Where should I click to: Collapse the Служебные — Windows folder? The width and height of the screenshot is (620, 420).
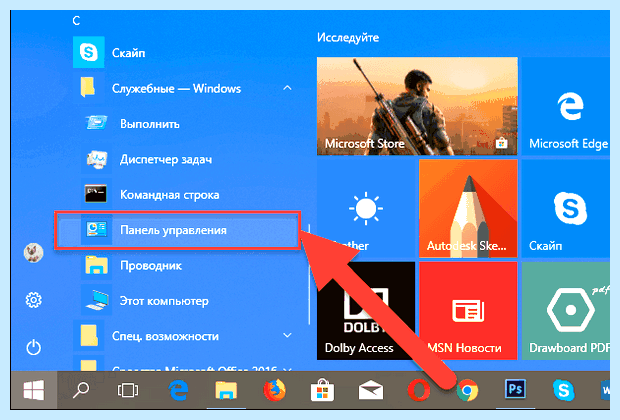point(287,88)
